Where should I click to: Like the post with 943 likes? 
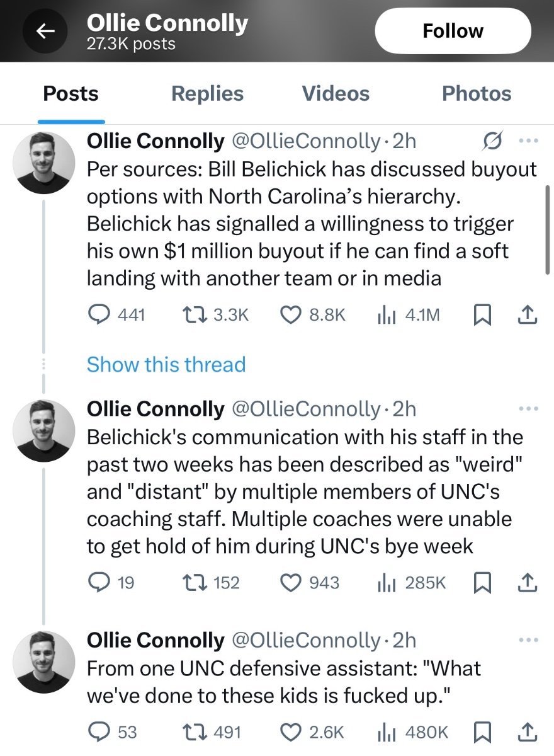290,583
